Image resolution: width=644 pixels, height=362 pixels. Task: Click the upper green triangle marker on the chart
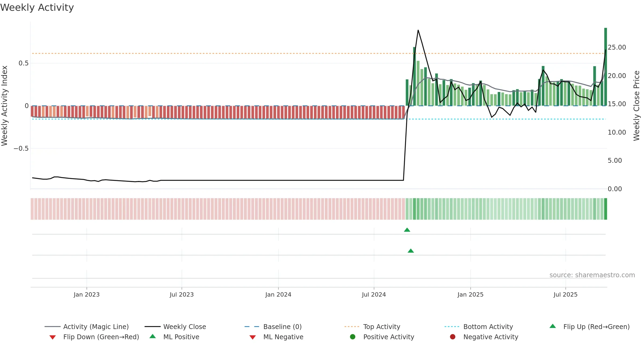tap(407, 230)
